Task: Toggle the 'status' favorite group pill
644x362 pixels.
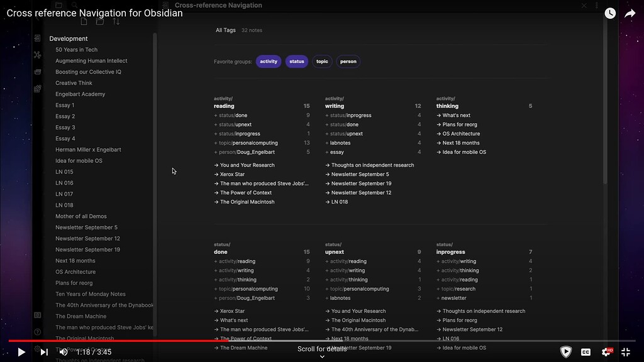Action: 296,61
